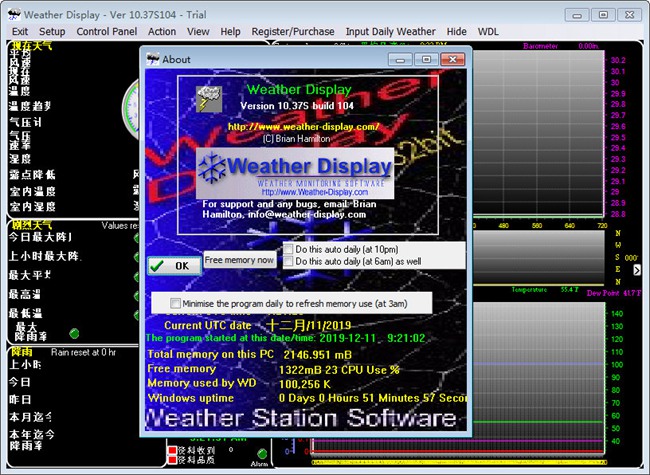Click 'Memory used by WD' value 100,256 K

coord(305,384)
